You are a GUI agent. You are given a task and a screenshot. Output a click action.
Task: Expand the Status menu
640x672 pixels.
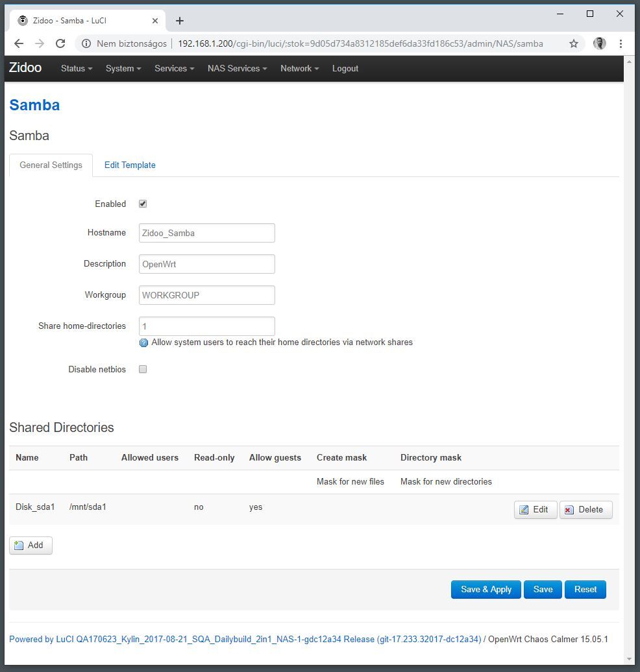coord(77,69)
